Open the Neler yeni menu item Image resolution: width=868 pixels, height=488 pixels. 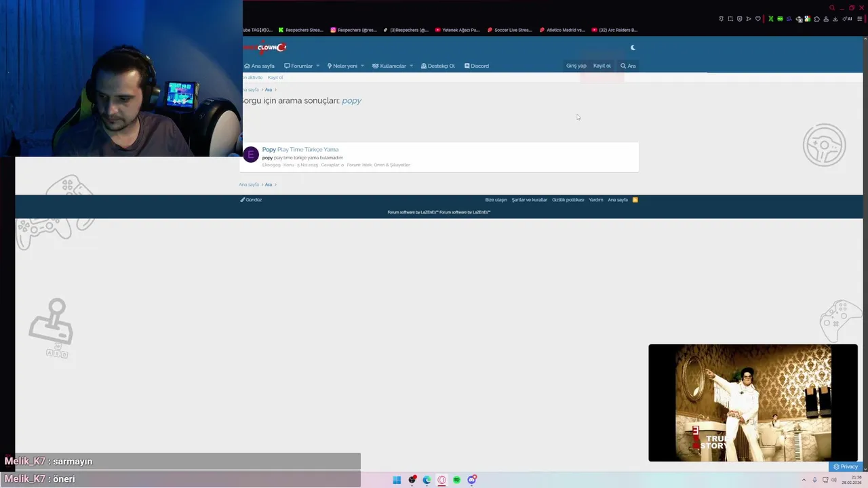(x=342, y=66)
